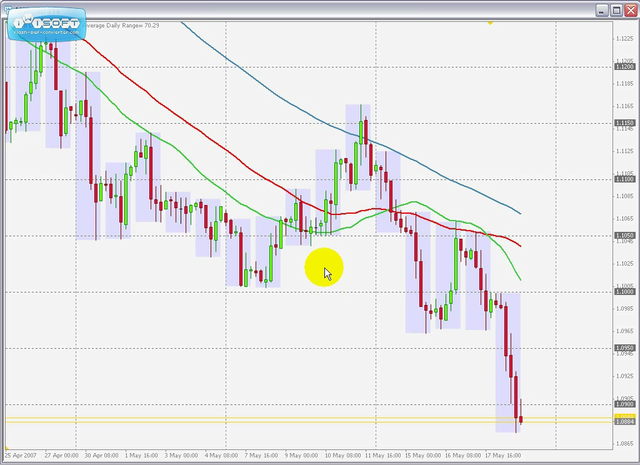This screenshot has width=640, height=465.
Task: Click the 1.1200 price level label
Action: click(x=624, y=67)
